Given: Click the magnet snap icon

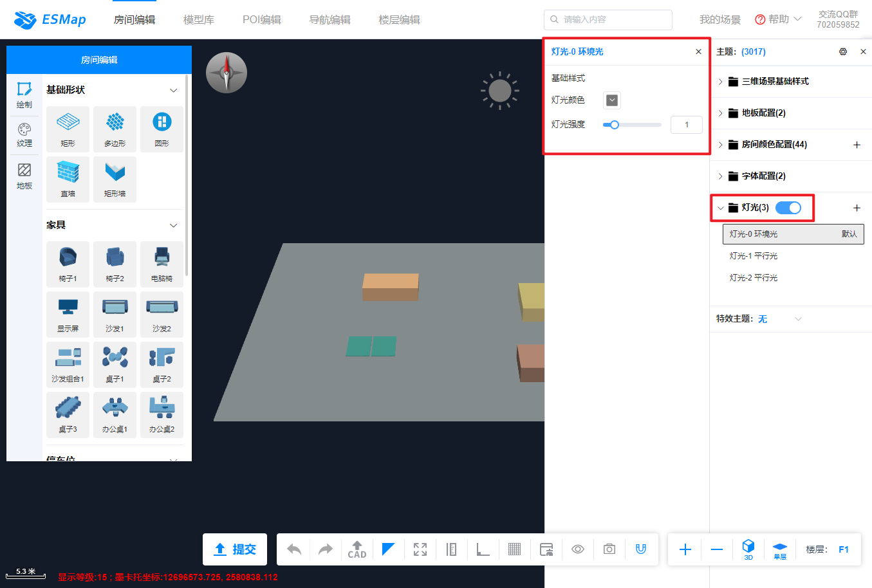Looking at the screenshot, I should coord(640,549).
